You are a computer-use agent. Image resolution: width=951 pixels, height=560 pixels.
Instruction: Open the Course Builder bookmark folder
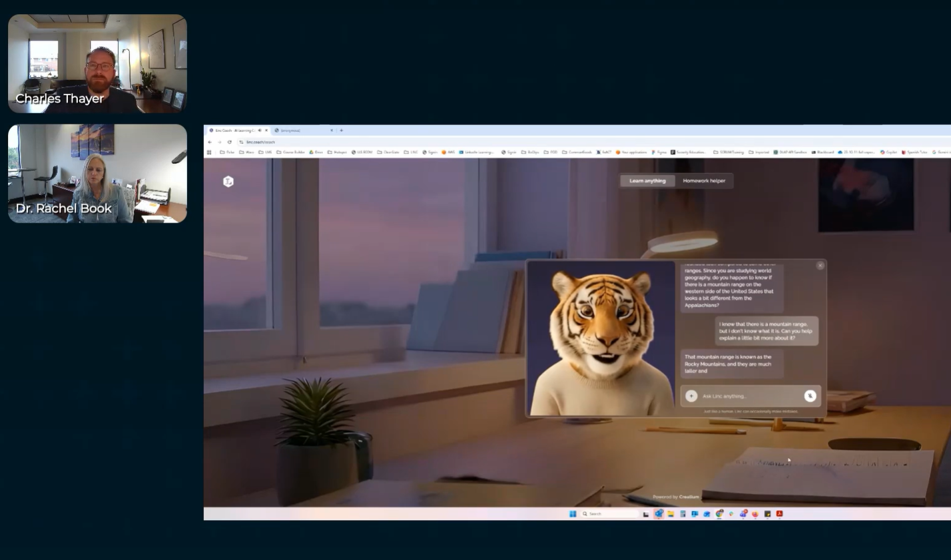[291, 152]
